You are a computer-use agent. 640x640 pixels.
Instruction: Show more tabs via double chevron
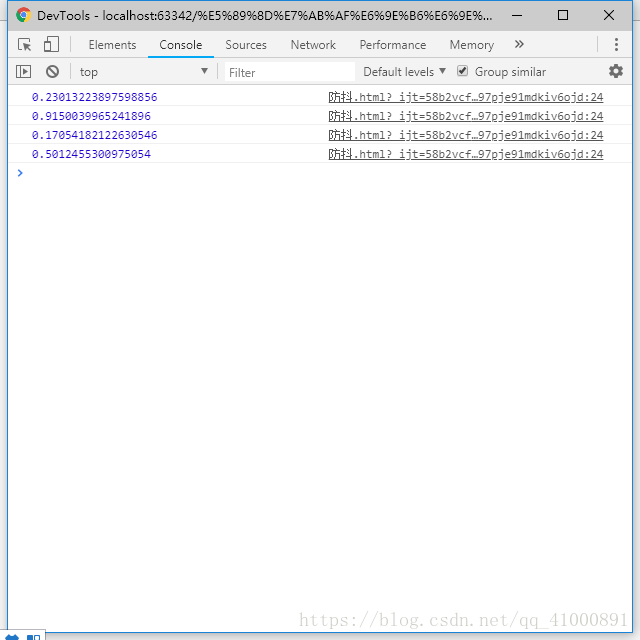pos(519,44)
